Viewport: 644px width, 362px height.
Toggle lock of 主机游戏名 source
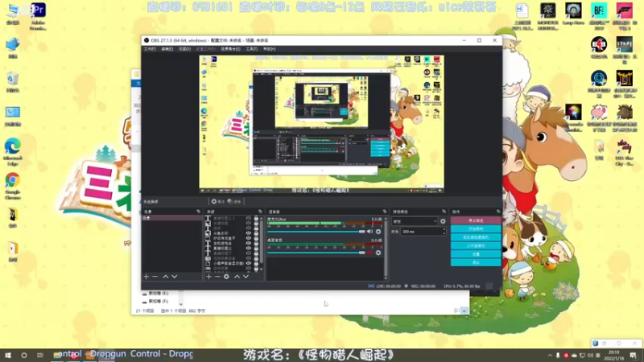pyautogui.click(x=256, y=244)
